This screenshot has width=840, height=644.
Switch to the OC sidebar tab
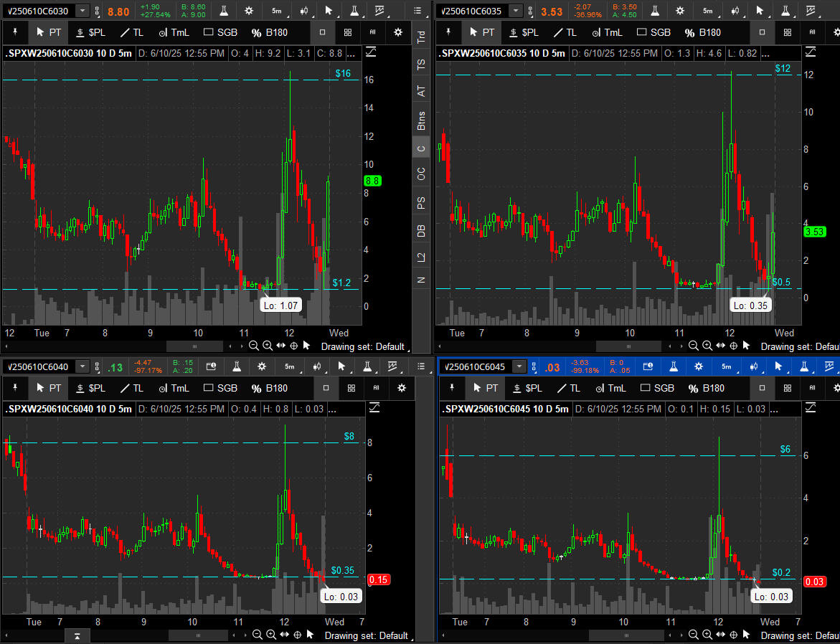coord(421,174)
